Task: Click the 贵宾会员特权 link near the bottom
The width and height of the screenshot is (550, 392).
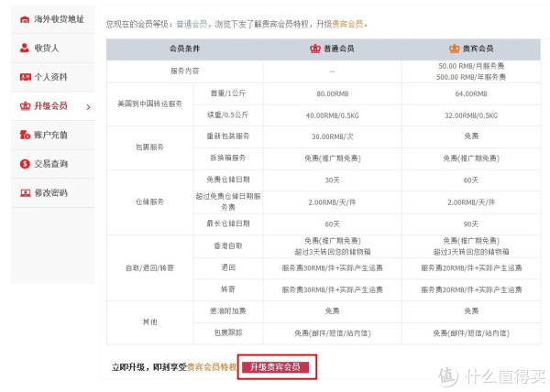Action: (212, 367)
